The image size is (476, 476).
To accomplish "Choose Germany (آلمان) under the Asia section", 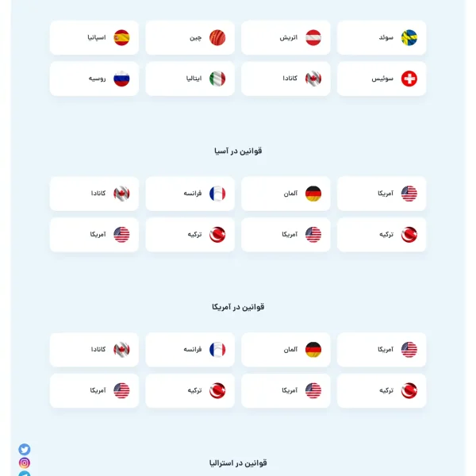I will point(286,194).
